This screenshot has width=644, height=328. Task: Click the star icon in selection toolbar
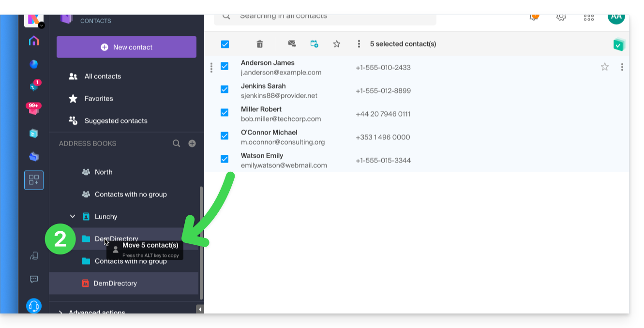pyautogui.click(x=337, y=44)
